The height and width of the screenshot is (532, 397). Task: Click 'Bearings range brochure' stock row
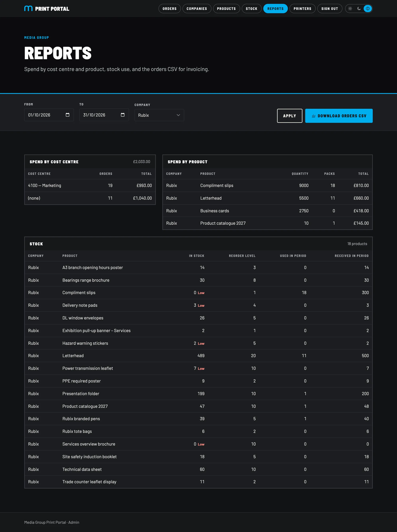(198, 280)
